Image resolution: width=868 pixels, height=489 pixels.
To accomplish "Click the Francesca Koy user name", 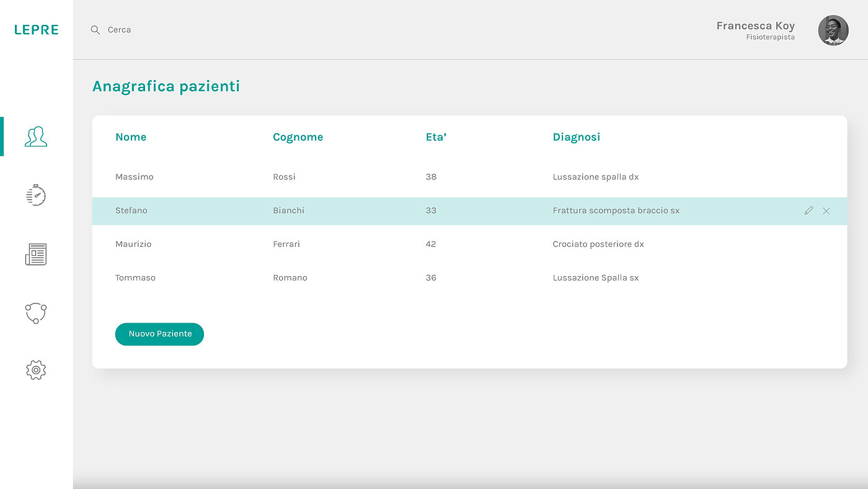I will [x=755, y=25].
